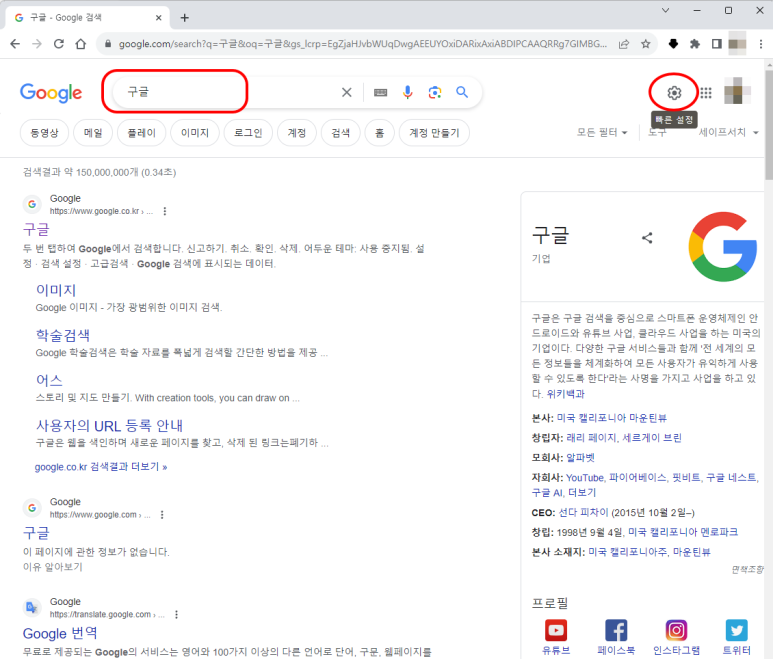Click into the Google search input field
The height and width of the screenshot is (659, 773).
coord(225,92)
